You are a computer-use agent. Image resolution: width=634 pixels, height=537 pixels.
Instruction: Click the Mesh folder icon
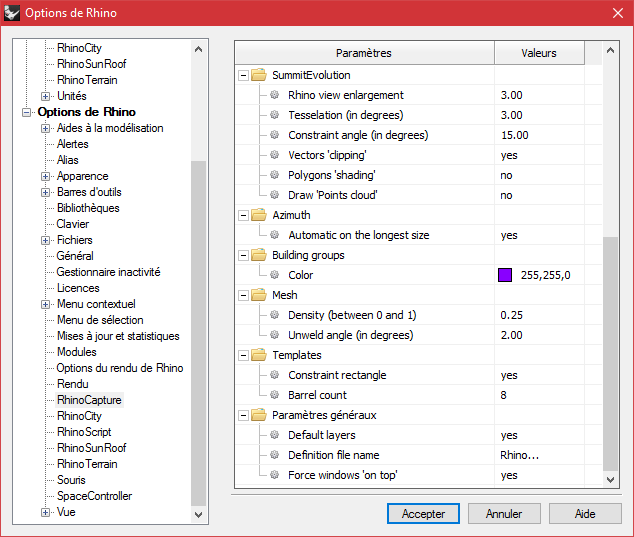click(259, 295)
